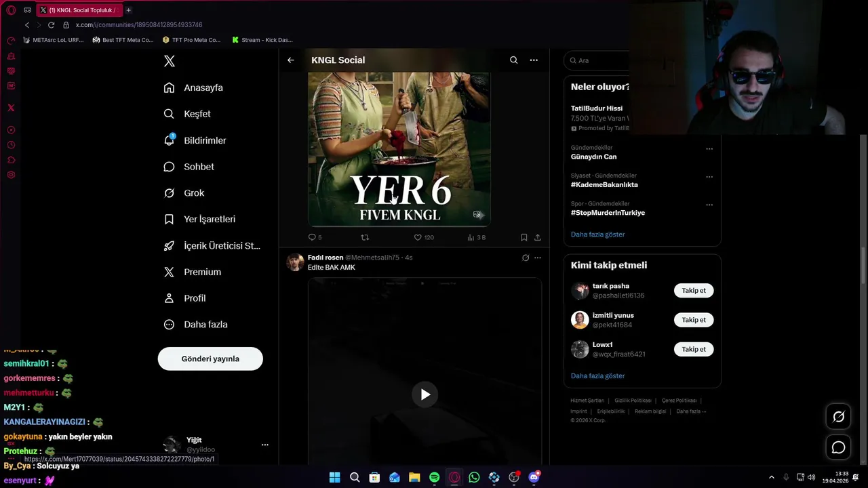Expand Daha fazla menu

195,325
